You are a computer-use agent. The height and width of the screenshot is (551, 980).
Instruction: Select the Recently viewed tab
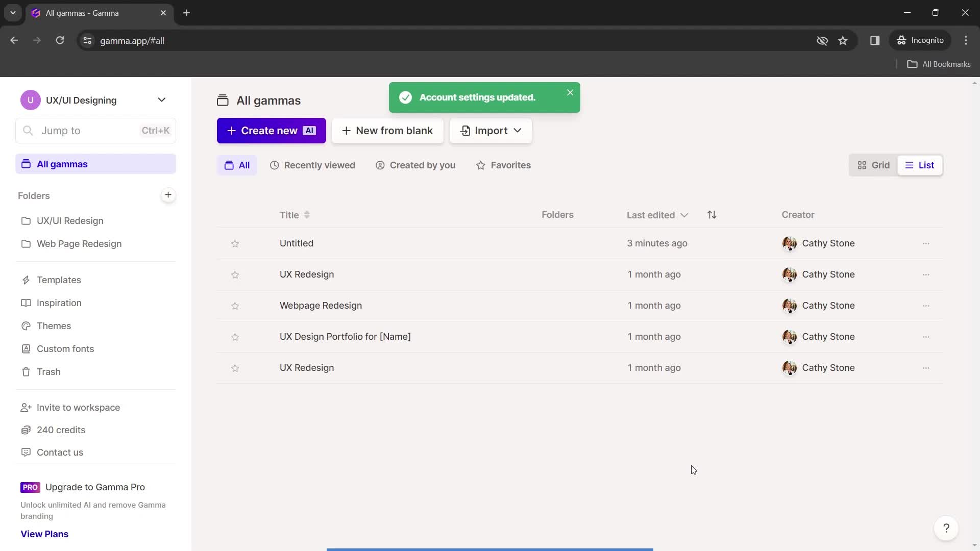tap(312, 165)
